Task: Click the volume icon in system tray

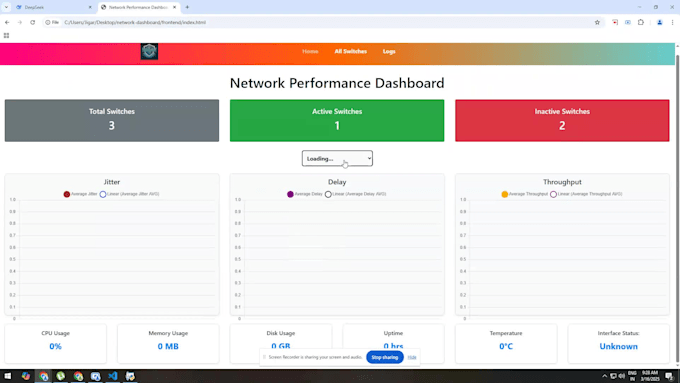Action: point(622,376)
